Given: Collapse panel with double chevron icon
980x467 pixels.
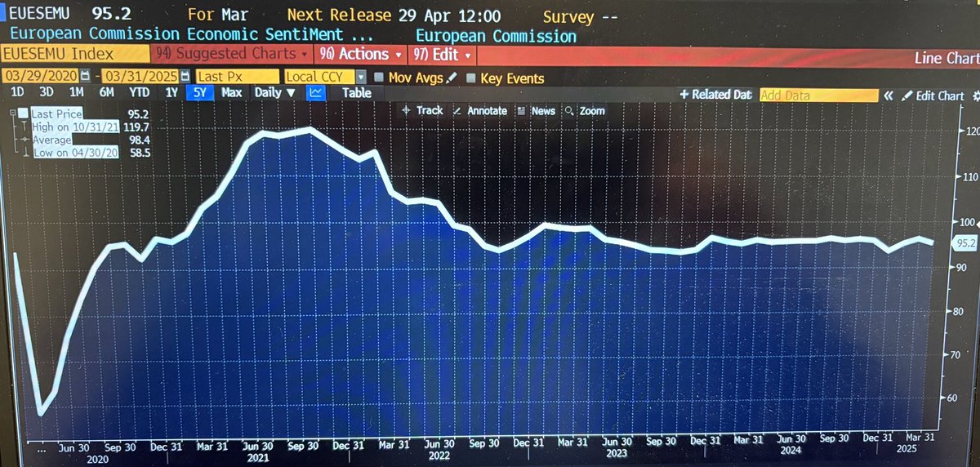Looking at the screenshot, I should [x=889, y=96].
